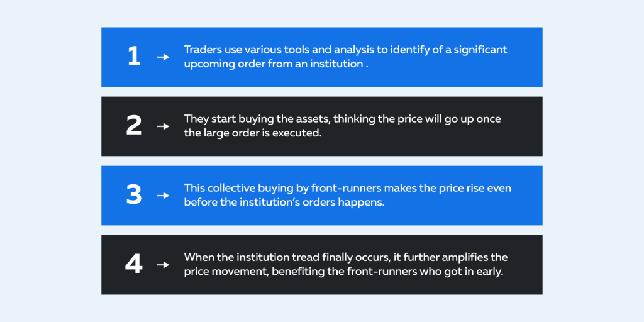Select the 'Traders use various tools' text
The height and width of the screenshot is (322, 644).
point(237,50)
